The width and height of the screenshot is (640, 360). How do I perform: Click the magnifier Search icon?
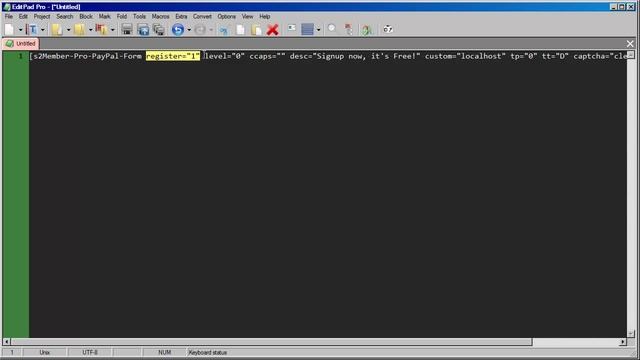click(332, 29)
